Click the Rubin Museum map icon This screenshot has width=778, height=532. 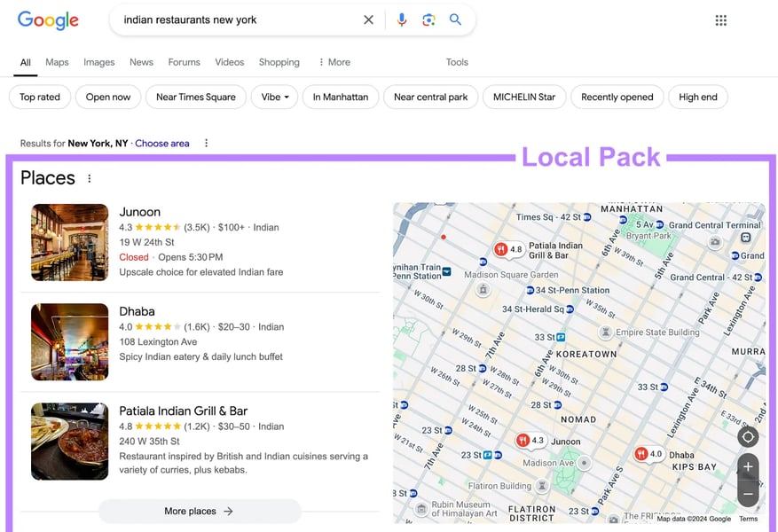click(421, 509)
